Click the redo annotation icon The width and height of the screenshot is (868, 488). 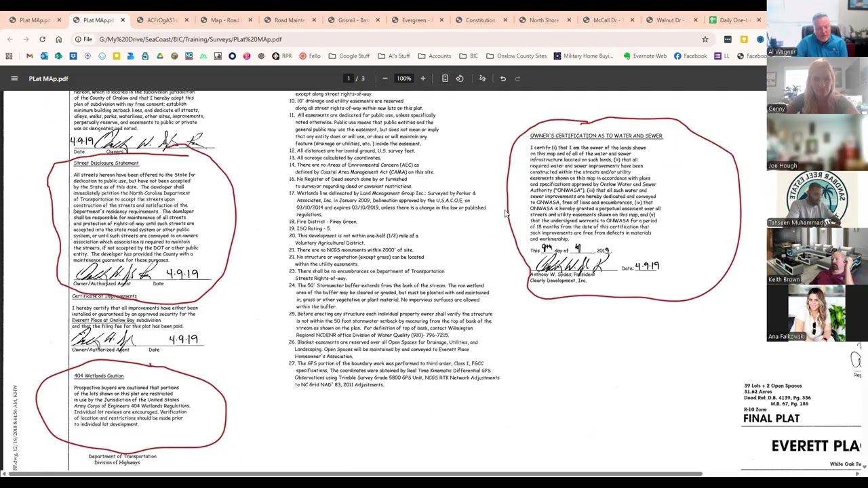pos(517,79)
